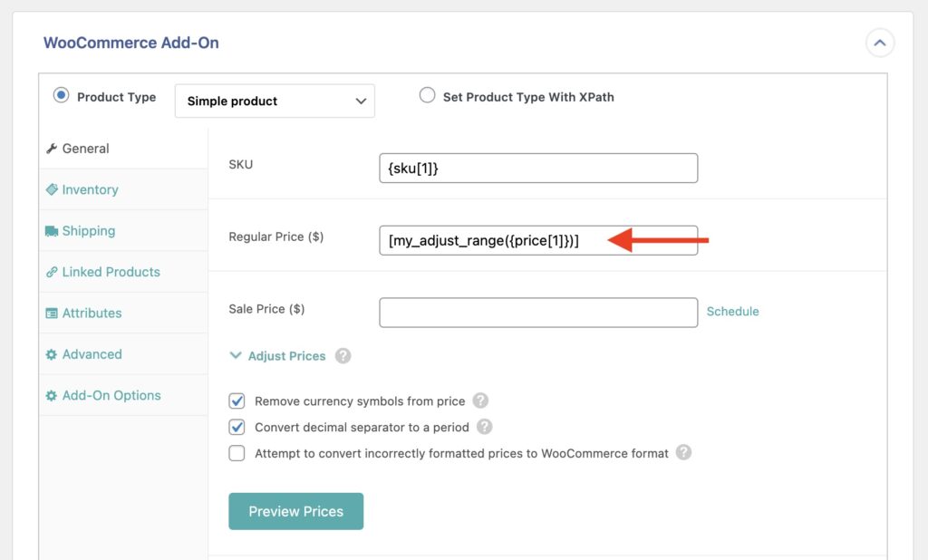Open the Attributes tab
This screenshot has height=560, width=928.
pos(92,313)
